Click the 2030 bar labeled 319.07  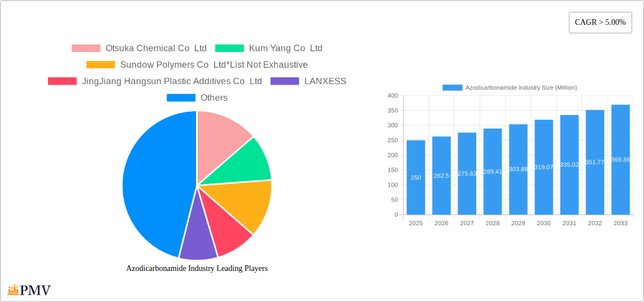(544, 167)
